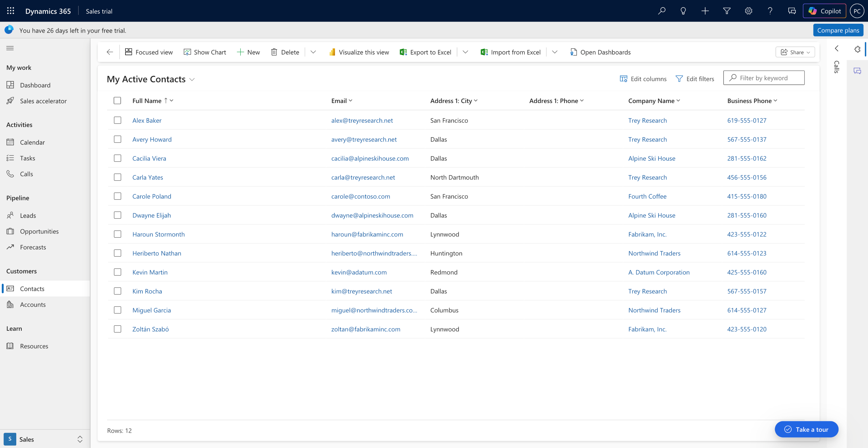
Task: Click the advanced filter funnel icon in header
Action: point(727,11)
